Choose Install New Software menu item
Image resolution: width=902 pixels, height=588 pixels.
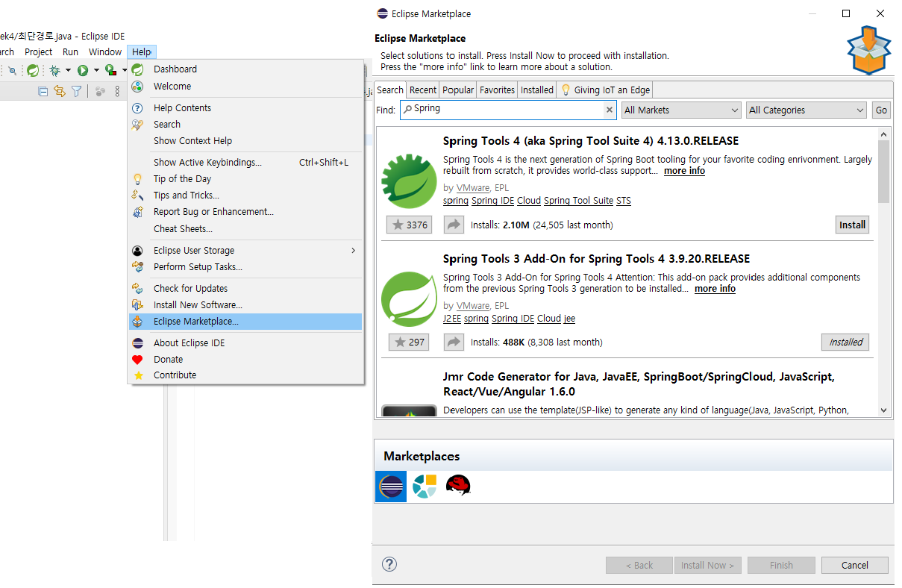click(x=245, y=305)
